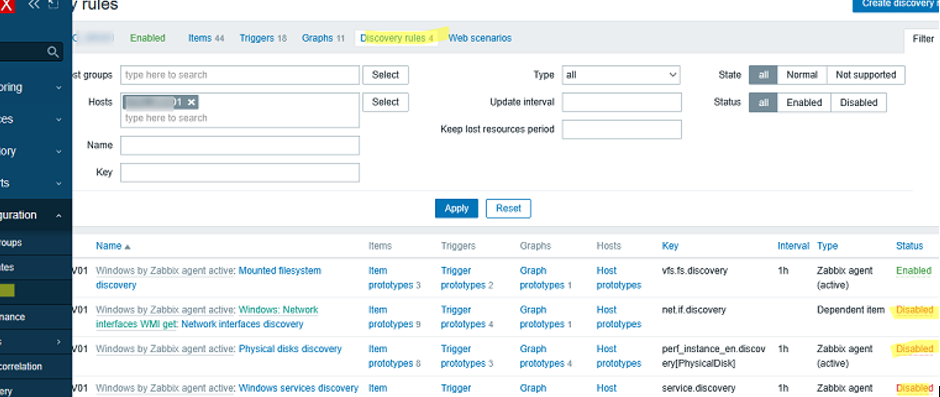
Task: Open the Actions submenu arrow
Action: (59, 342)
